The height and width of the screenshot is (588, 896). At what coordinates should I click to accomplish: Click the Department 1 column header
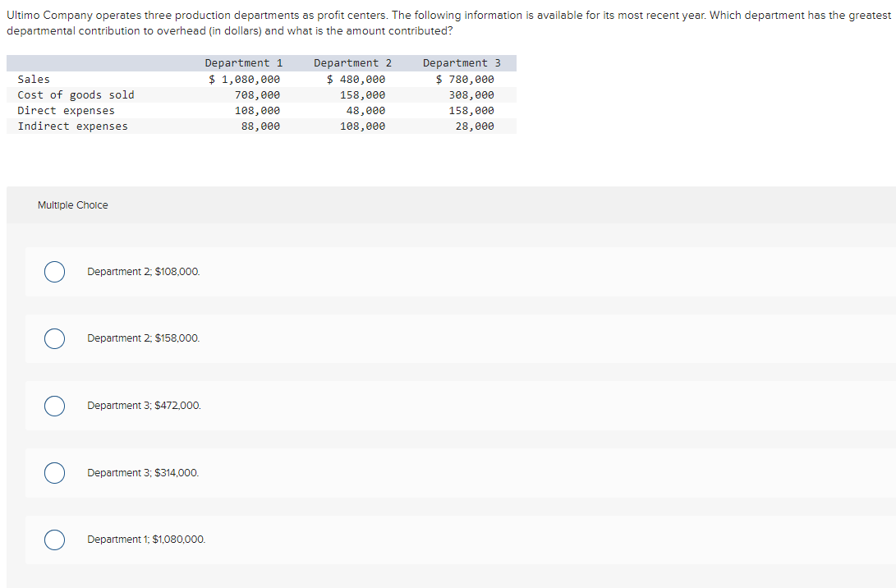(244, 62)
